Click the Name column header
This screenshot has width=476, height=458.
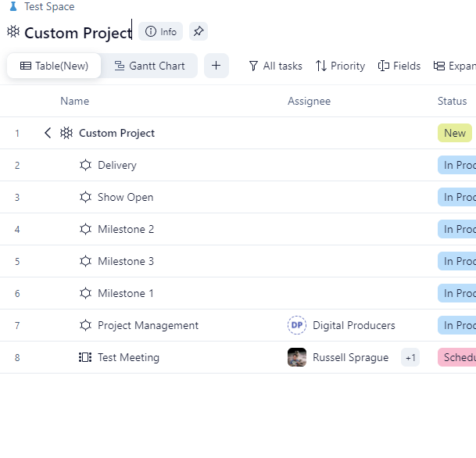[74, 101]
